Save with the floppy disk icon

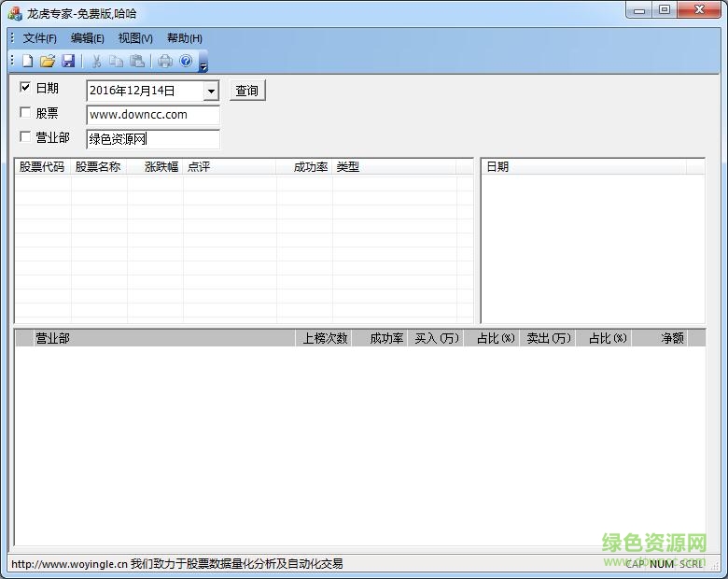pos(68,61)
